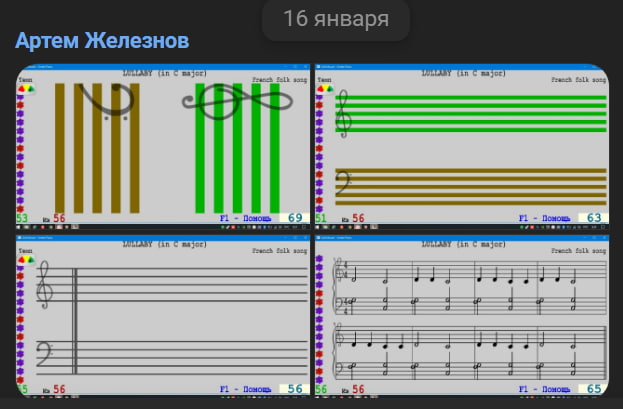Viewport: 623px width, 409px height.
Task: Click the treble clef on the green horizontal staff
Action: pos(347,111)
